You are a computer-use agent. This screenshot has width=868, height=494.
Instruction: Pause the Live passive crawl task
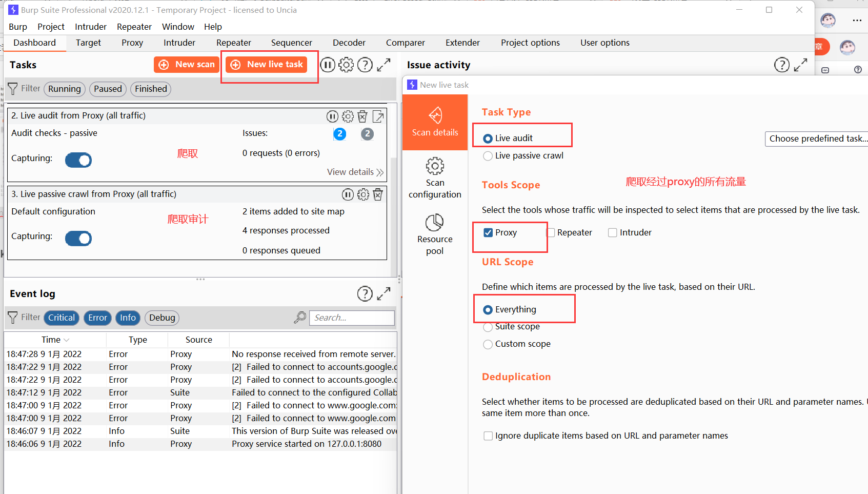(x=348, y=195)
